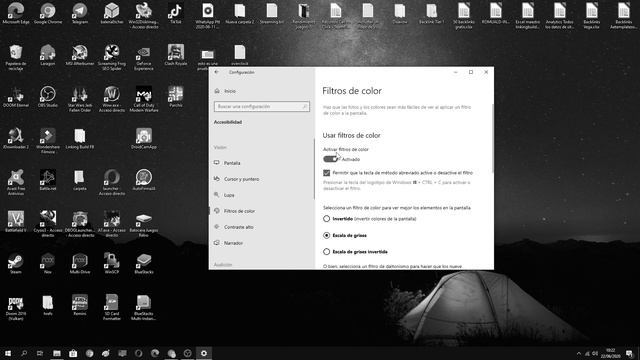Open MSI Afterburner shortcut
The height and width of the screenshot is (360, 640).
80,55
